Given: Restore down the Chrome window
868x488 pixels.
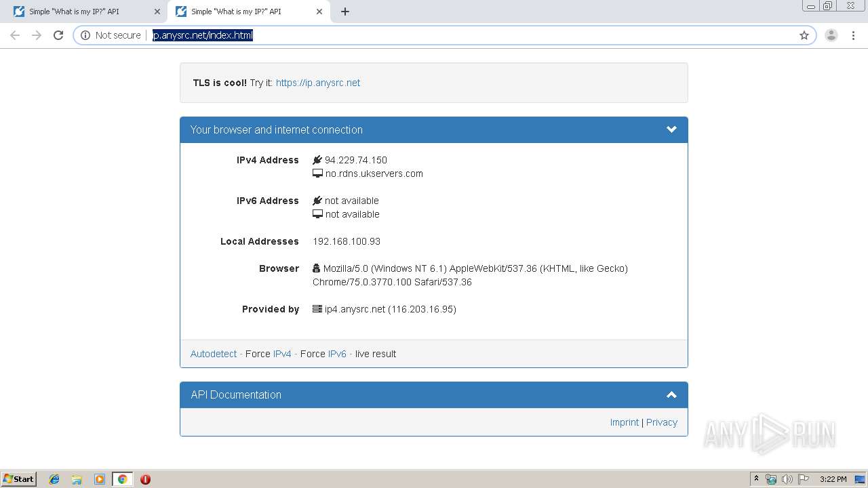Looking at the screenshot, I should tap(828, 6).
